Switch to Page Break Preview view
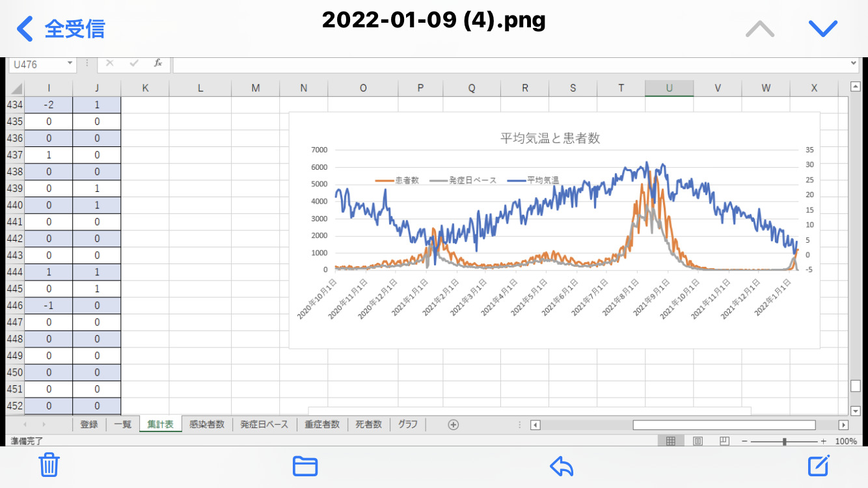Viewport: 868px width, 488px height. point(724,441)
